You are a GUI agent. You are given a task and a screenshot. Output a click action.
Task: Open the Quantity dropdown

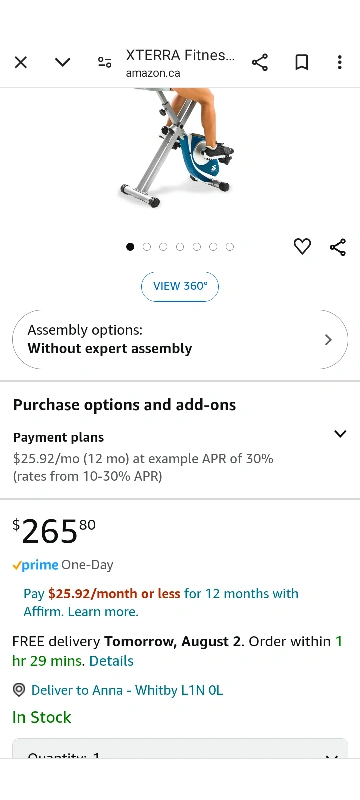[180, 749]
